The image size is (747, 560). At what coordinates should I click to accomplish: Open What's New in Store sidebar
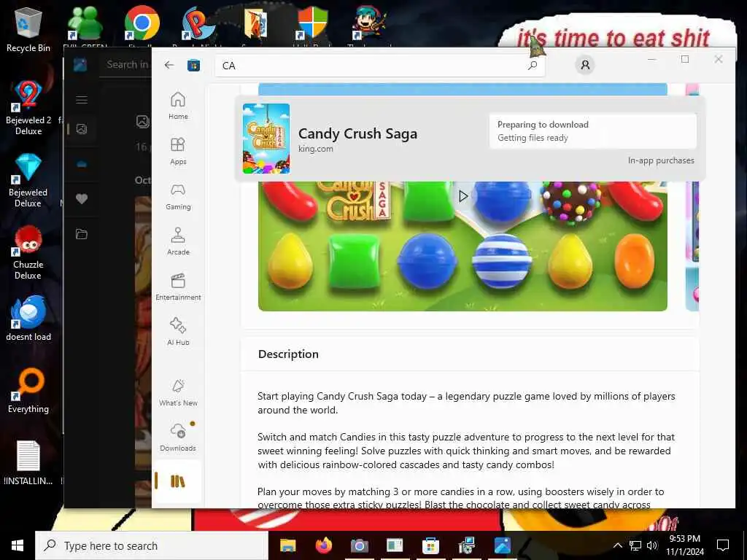pyautogui.click(x=178, y=392)
